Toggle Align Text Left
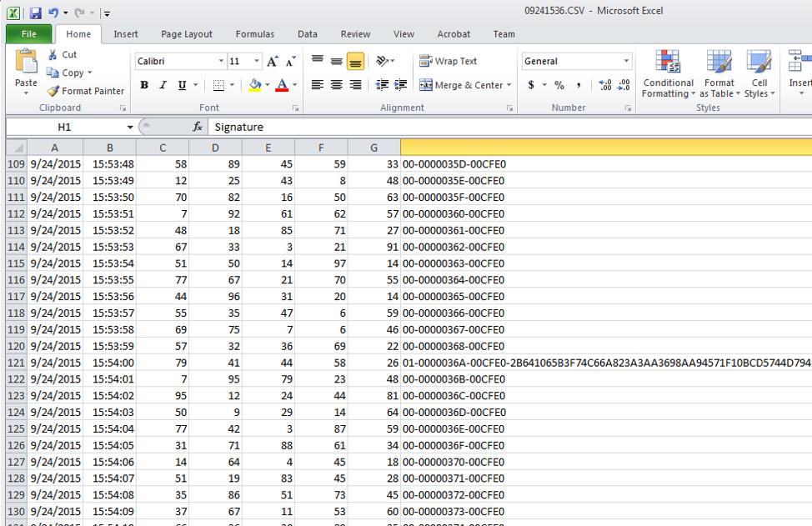The width and height of the screenshot is (812, 526). 318,85
